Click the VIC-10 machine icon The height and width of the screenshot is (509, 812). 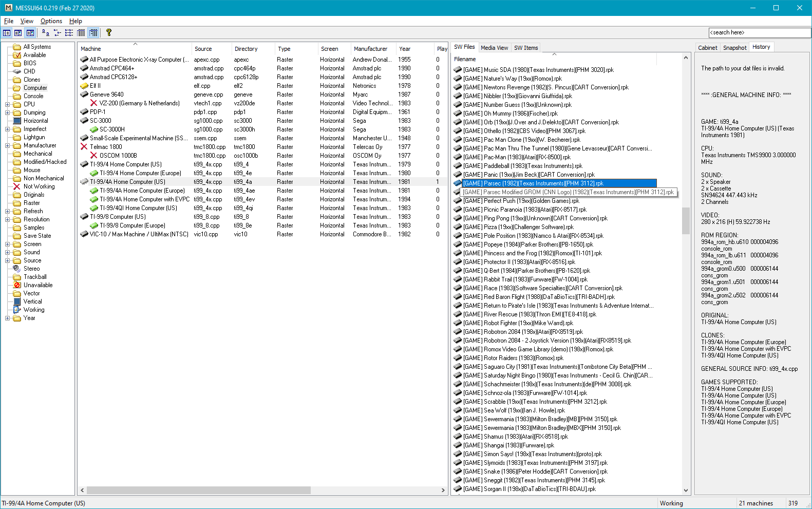tap(84, 234)
